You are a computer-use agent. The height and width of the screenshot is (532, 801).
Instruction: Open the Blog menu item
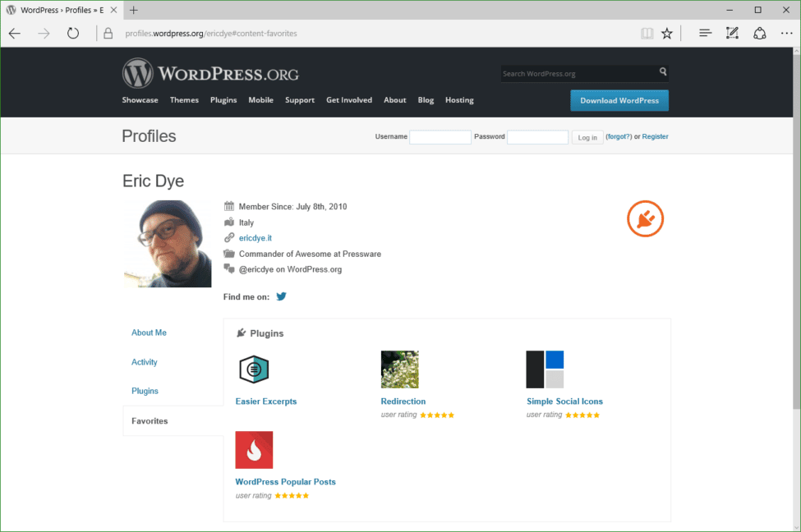426,100
